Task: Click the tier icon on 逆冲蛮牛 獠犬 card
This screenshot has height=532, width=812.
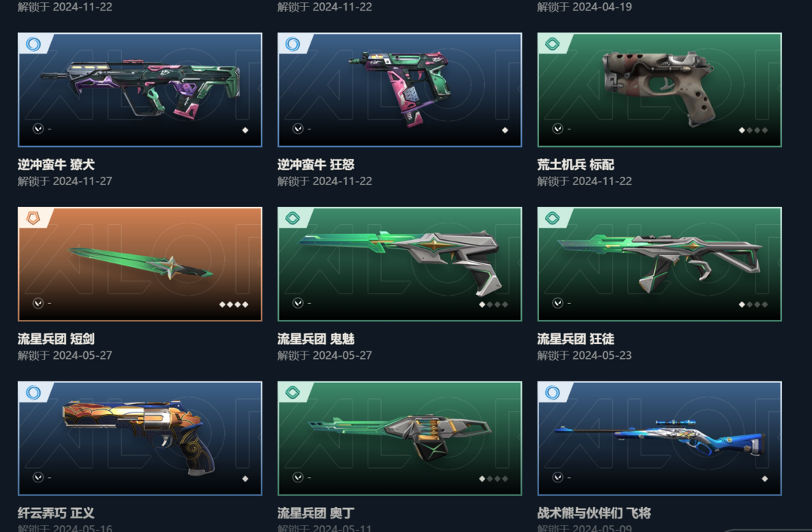Action: click(33, 44)
